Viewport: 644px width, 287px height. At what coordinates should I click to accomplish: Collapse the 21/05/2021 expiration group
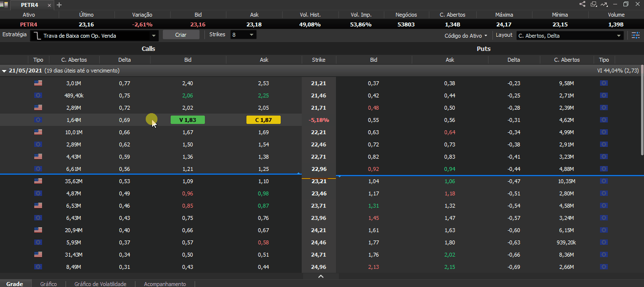pyautogui.click(x=4, y=71)
